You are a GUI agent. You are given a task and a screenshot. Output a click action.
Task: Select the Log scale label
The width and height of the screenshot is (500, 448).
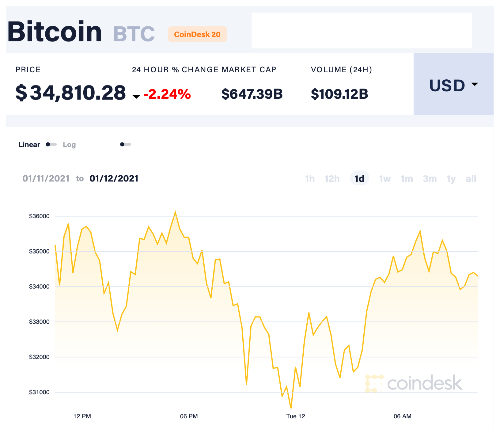click(69, 145)
